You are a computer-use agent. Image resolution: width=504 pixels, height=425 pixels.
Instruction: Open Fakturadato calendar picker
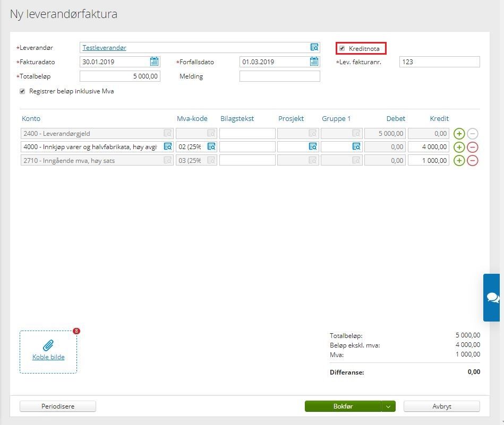[x=155, y=62]
